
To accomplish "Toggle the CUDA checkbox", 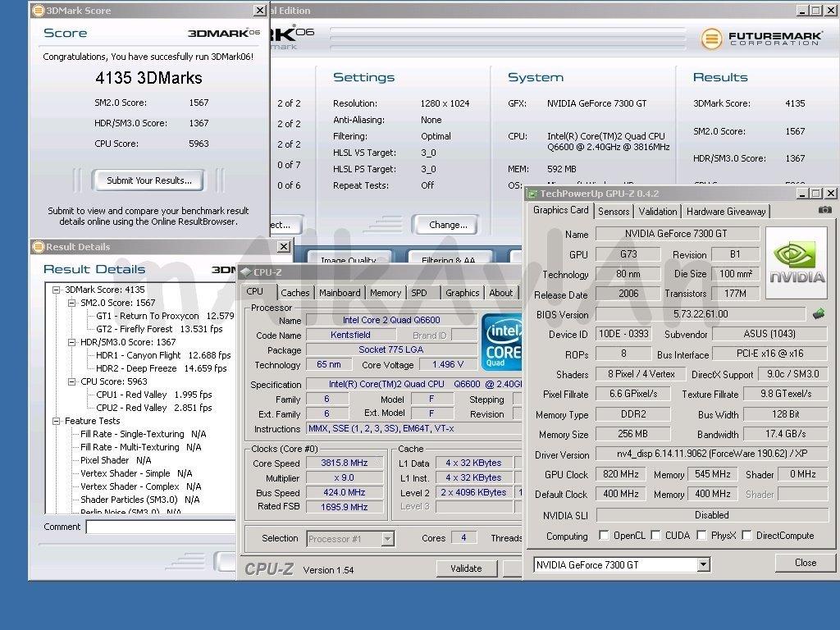I will click(x=655, y=535).
